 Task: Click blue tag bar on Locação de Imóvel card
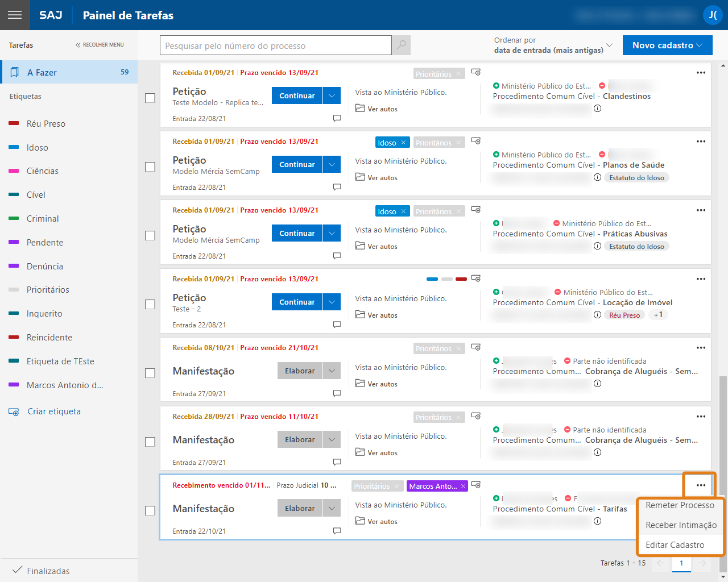432,278
